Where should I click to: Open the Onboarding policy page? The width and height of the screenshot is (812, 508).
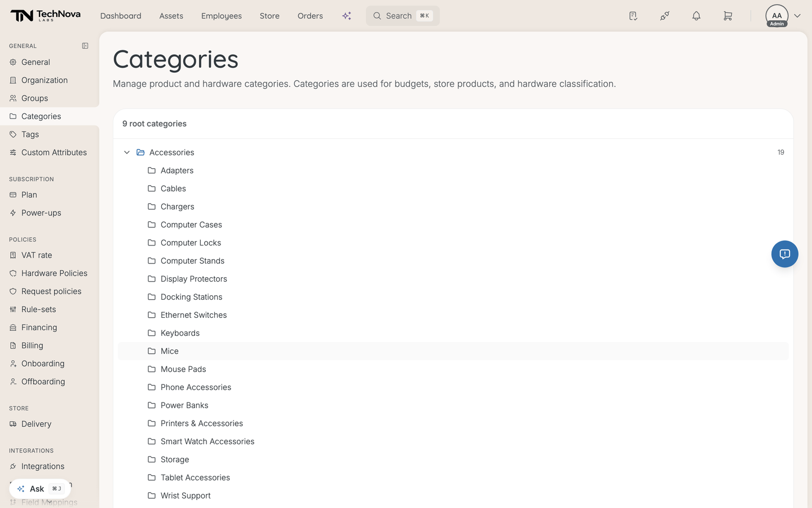click(50, 364)
